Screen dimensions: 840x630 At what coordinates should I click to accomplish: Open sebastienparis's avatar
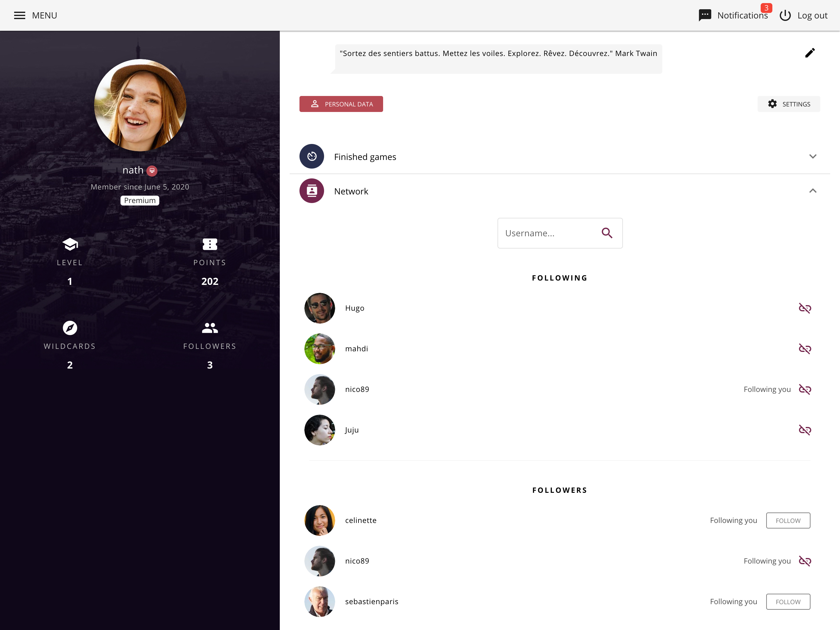click(x=320, y=602)
